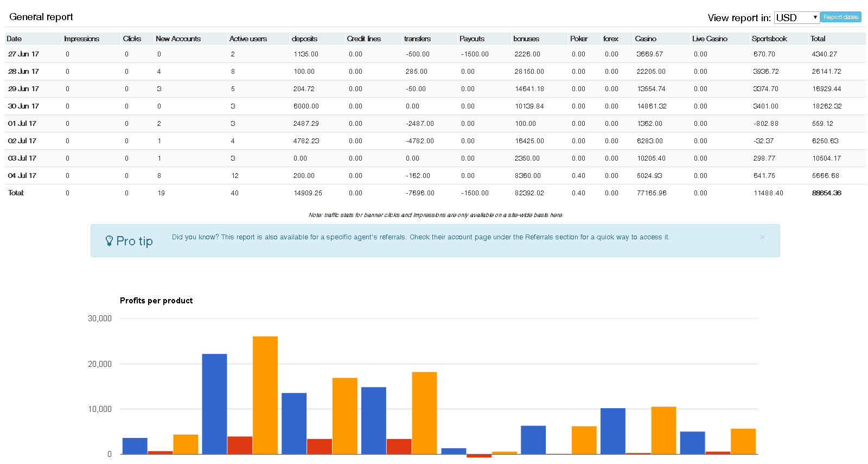Screen dimensions: 868x464
Task: Select the 28 Jun 17 row date
Action: point(23,71)
